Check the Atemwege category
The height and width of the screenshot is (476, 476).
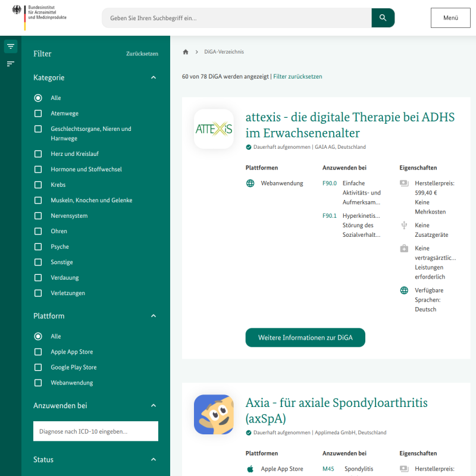point(38,114)
